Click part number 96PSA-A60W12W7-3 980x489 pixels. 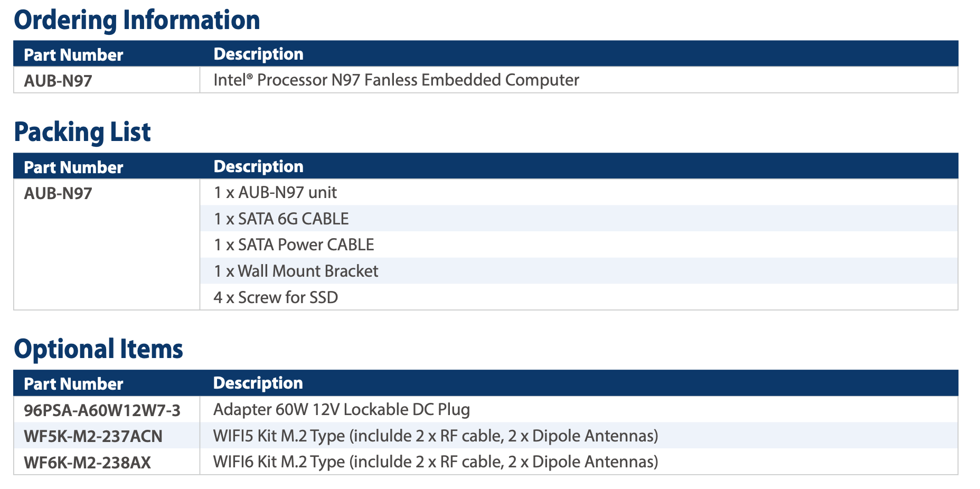102,410
